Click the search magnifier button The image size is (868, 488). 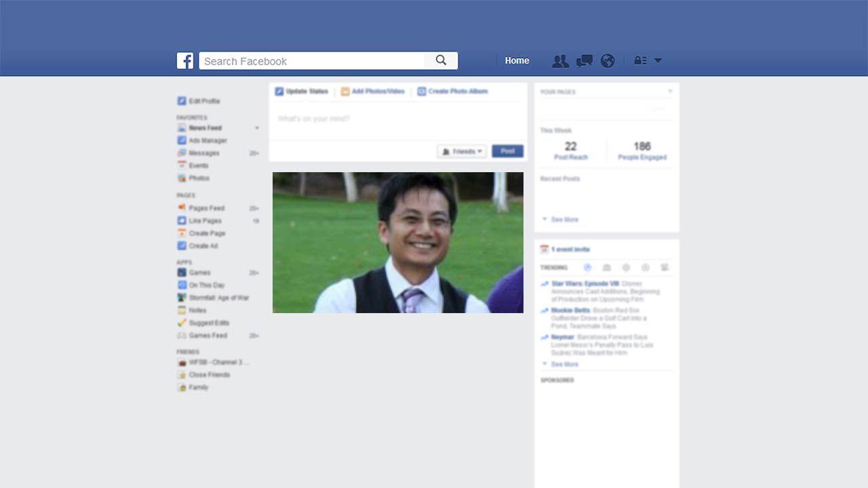tap(441, 60)
